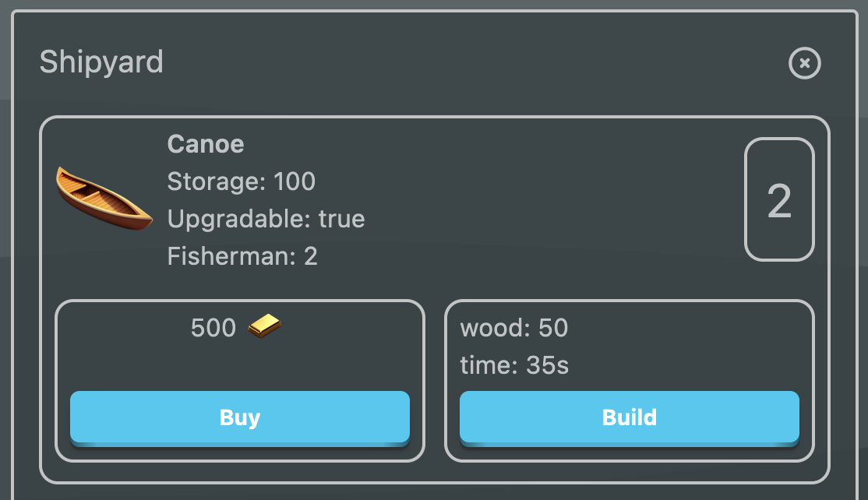
Task: Click the Shipyard title text
Action: (x=101, y=62)
